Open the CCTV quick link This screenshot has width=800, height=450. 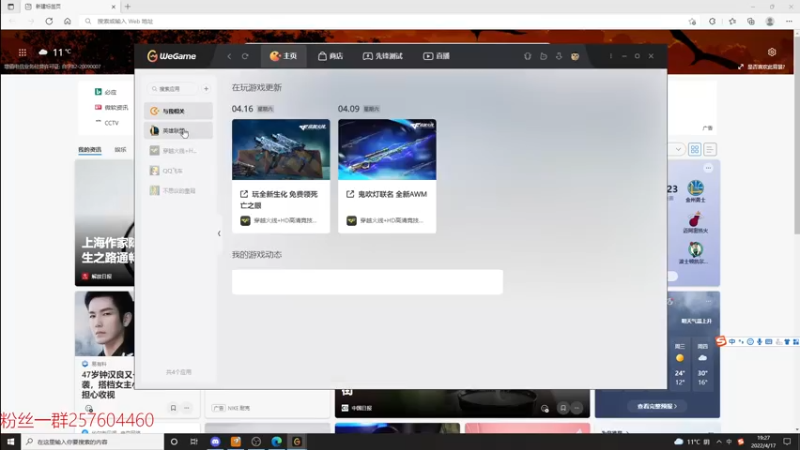coord(107,123)
